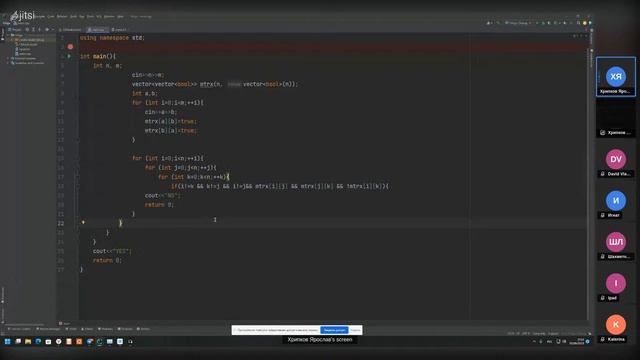The width and height of the screenshot is (640, 360).
Task: Remove the red breakpoint in the gutter
Action: 70,47
